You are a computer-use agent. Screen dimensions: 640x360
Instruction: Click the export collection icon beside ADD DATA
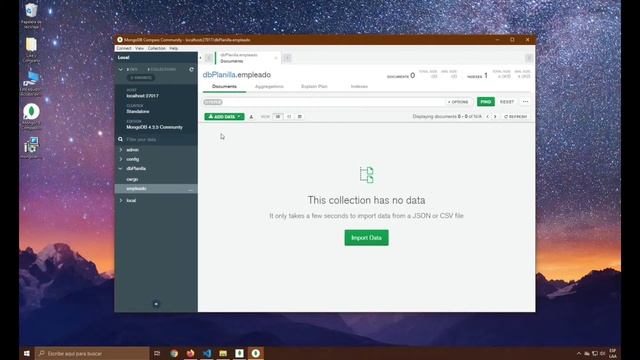(x=251, y=117)
